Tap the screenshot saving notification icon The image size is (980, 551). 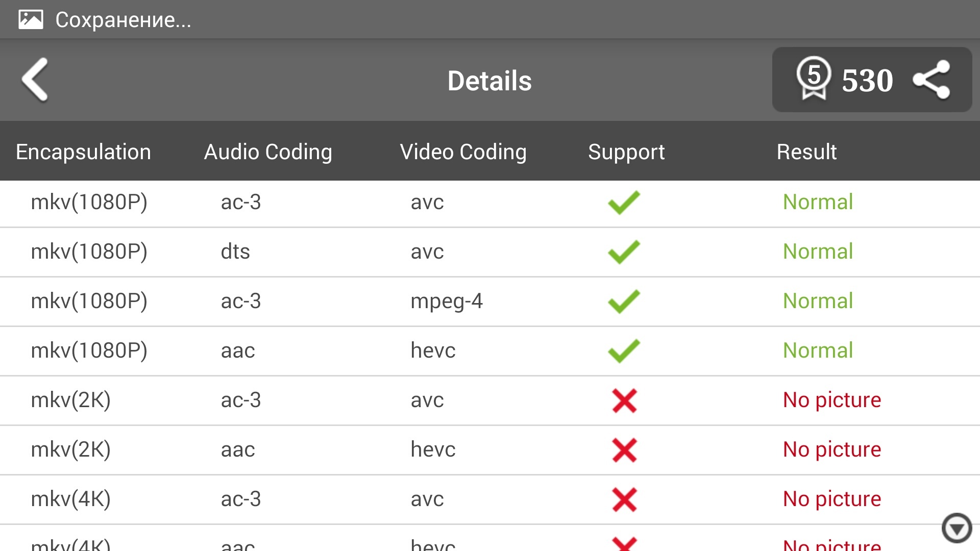coord(31,19)
